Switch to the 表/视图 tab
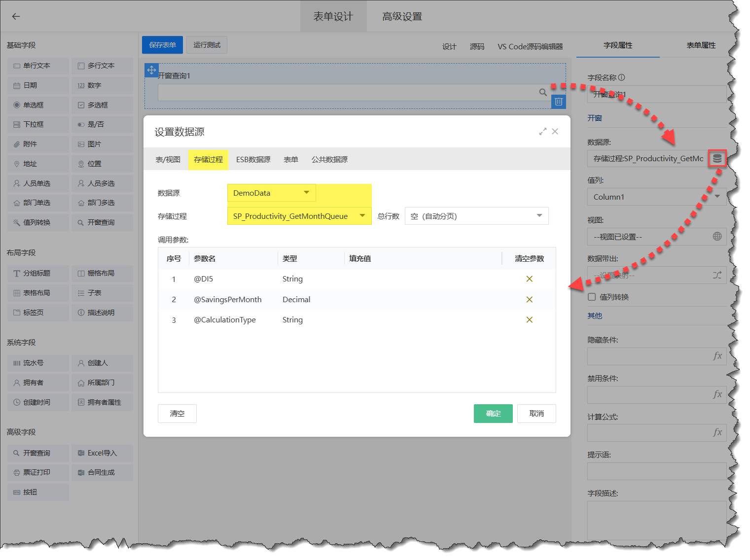The height and width of the screenshot is (560, 750). point(168,160)
